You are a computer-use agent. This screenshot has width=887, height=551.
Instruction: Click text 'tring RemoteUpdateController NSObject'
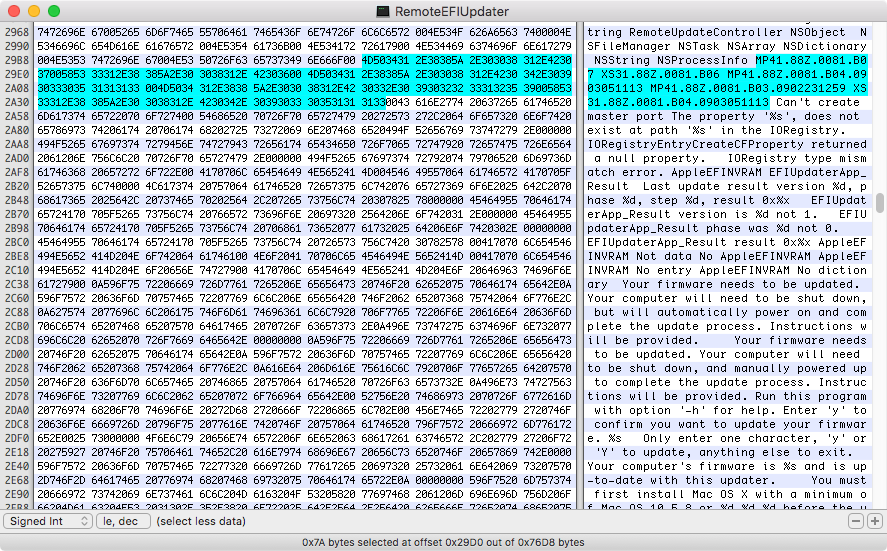(716, 32)
